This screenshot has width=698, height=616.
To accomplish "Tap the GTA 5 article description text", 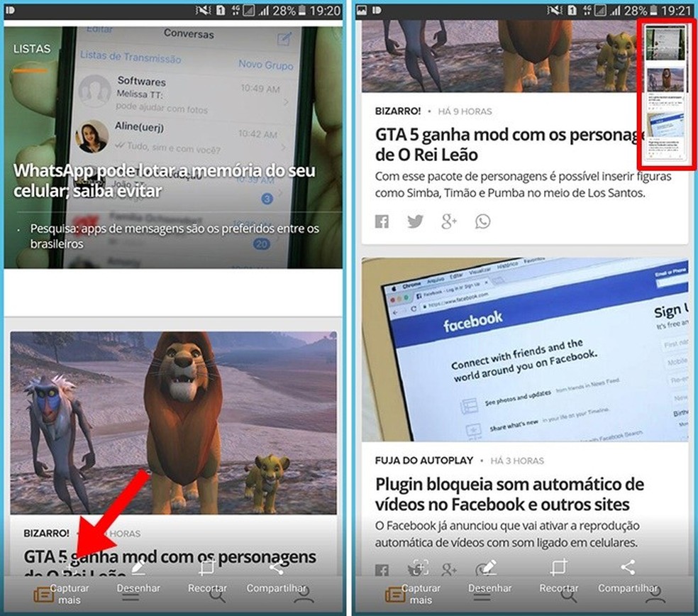I will [523, 185].
